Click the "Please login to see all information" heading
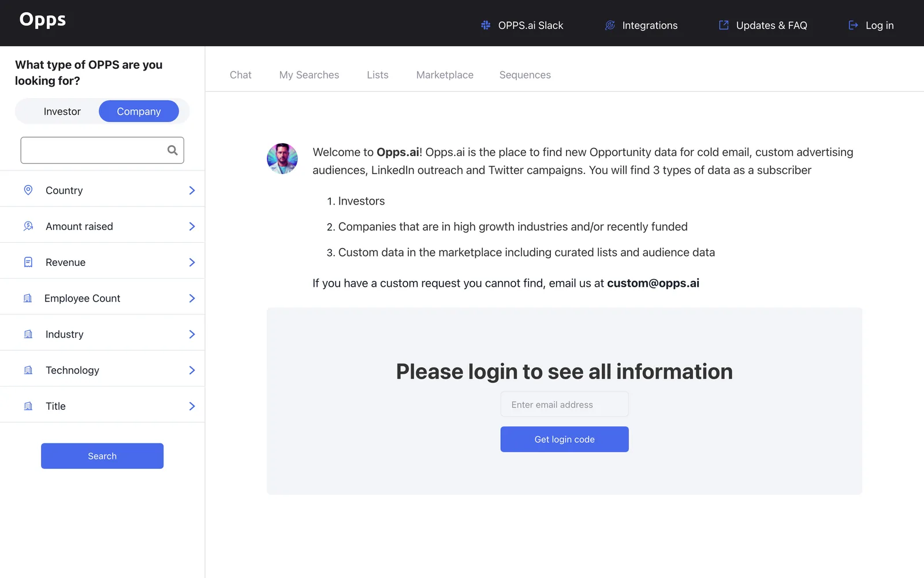The image size is (924, 578). [564, 371]
